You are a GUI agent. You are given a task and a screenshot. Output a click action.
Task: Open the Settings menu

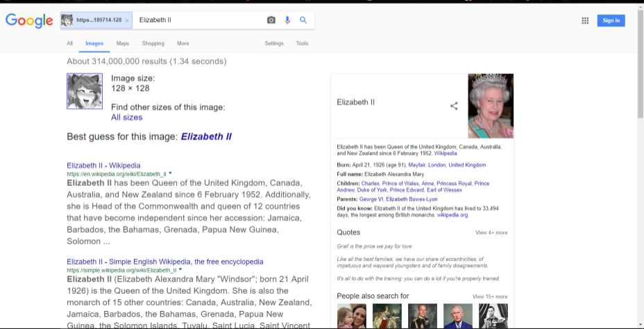pos(274,43)
